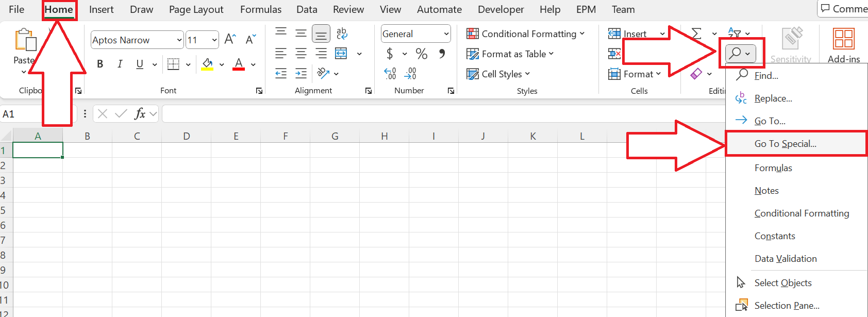
Task: Click Decrease Decimal icon
Action: (x=410, y=73)
